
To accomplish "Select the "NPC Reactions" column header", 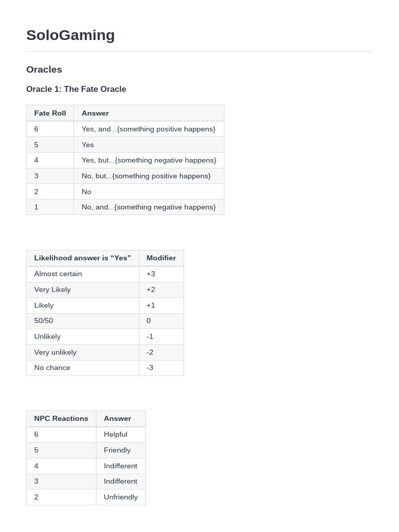I will pos(61,419).
